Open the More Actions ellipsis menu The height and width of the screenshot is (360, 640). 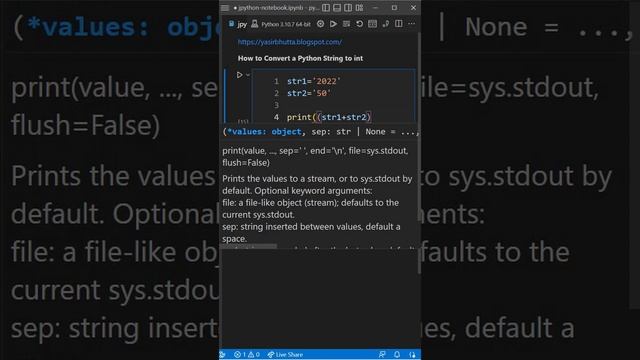point(411,24)
